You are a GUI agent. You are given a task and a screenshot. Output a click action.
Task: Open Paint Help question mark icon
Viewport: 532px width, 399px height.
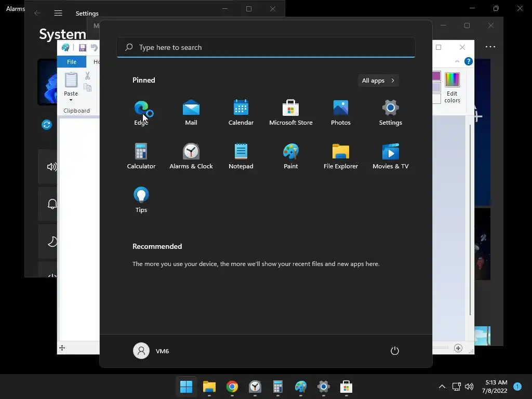469,61
